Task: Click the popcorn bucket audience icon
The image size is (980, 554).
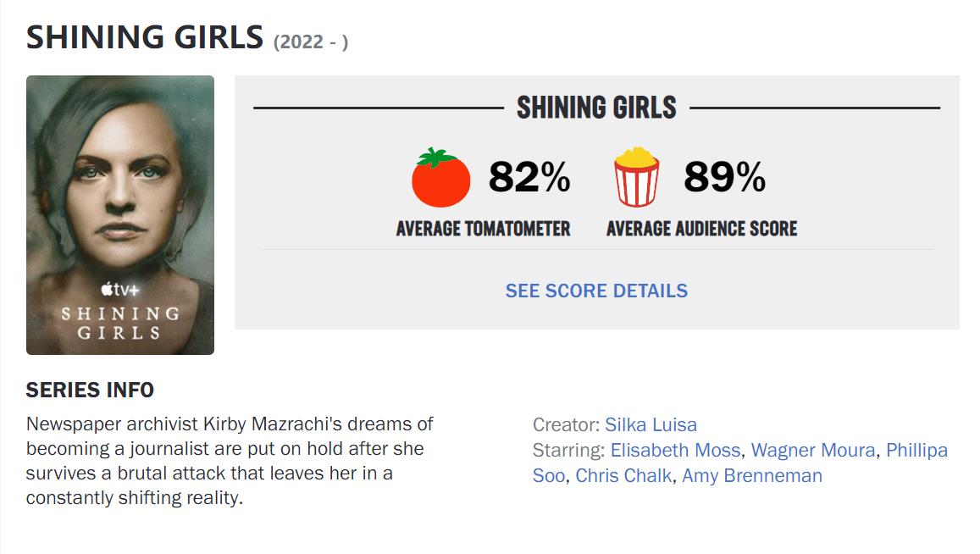Action: (x=636, y=177)
